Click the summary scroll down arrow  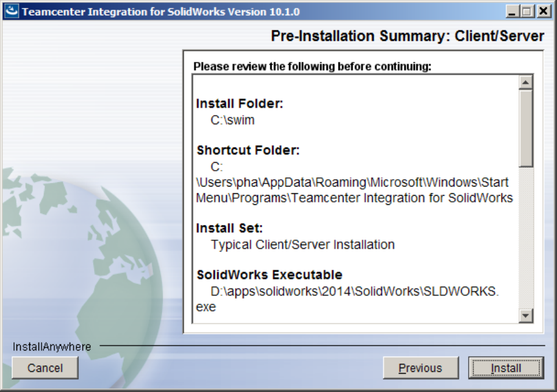click(525, 315)
